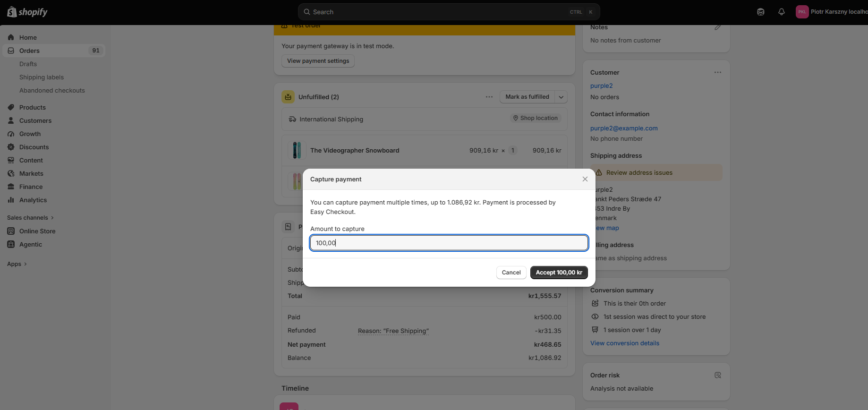Open Drafts under Orders
868x410 pixels.
coord(28,64)
